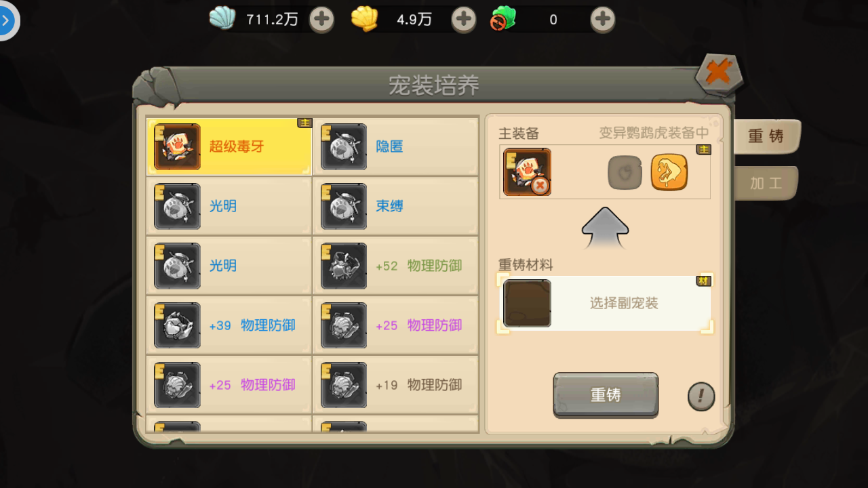This screenshot has width=868, height=488.
Task: Add more silver shells with plus button
Action: coord(321,19)
